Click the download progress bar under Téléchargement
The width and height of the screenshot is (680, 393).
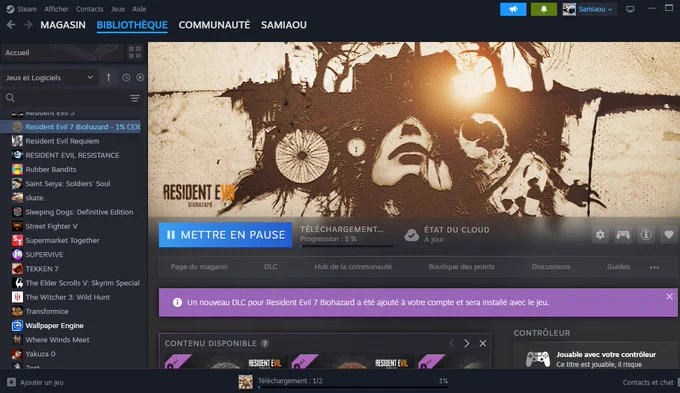point(347,246)
